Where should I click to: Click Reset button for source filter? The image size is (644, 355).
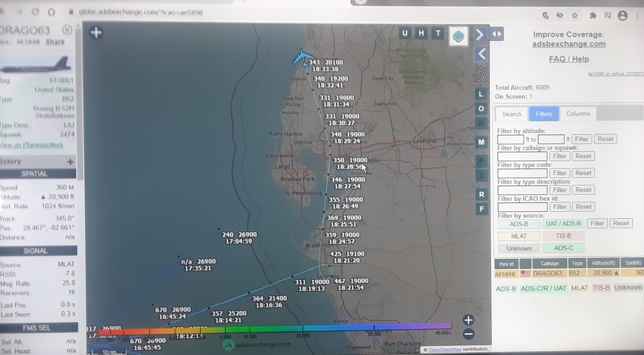pos(621,223)
